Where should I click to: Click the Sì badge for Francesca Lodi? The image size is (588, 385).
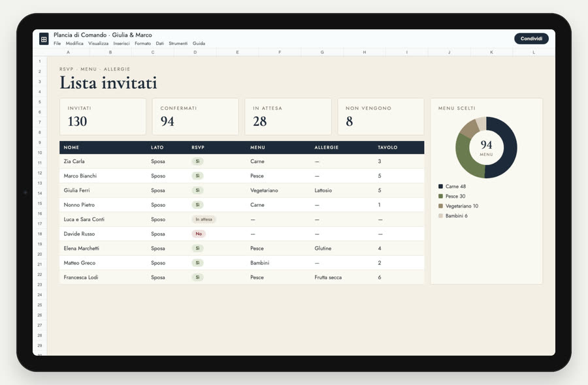coord(197,277)
